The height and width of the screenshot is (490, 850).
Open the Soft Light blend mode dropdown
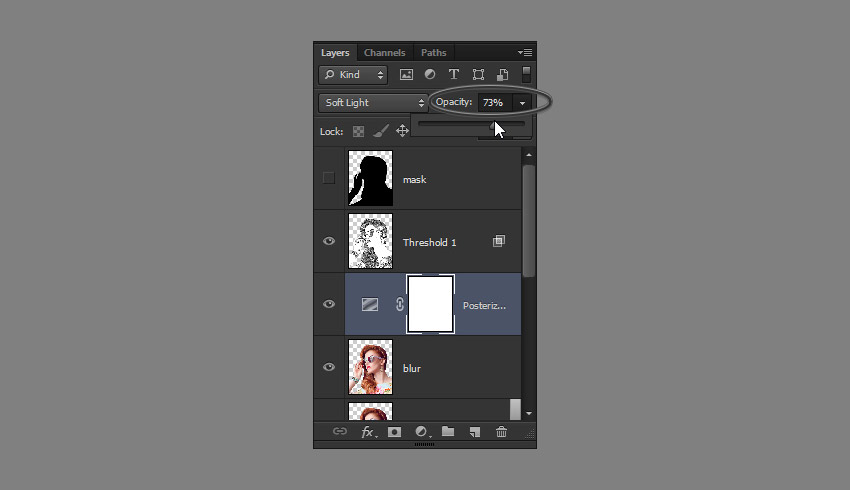point(373,102)
